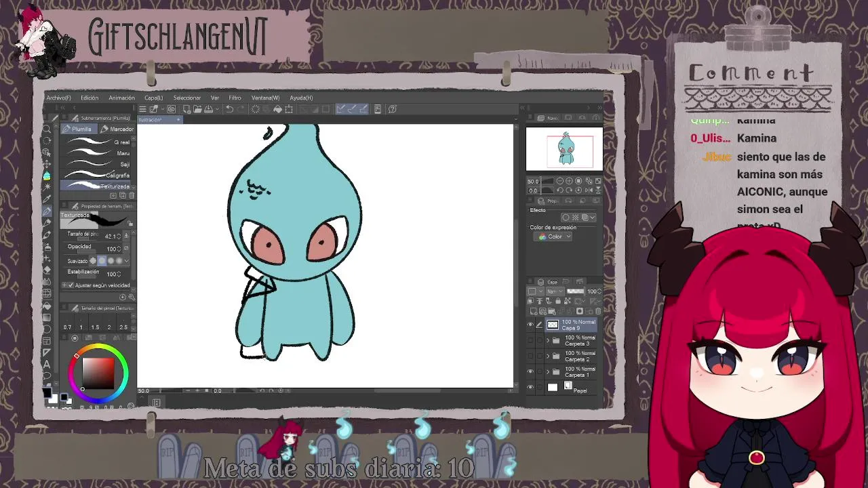Select the Plumilla sub tool tab
The width and height of the screenshot is (868, 488).
(79, 129)
